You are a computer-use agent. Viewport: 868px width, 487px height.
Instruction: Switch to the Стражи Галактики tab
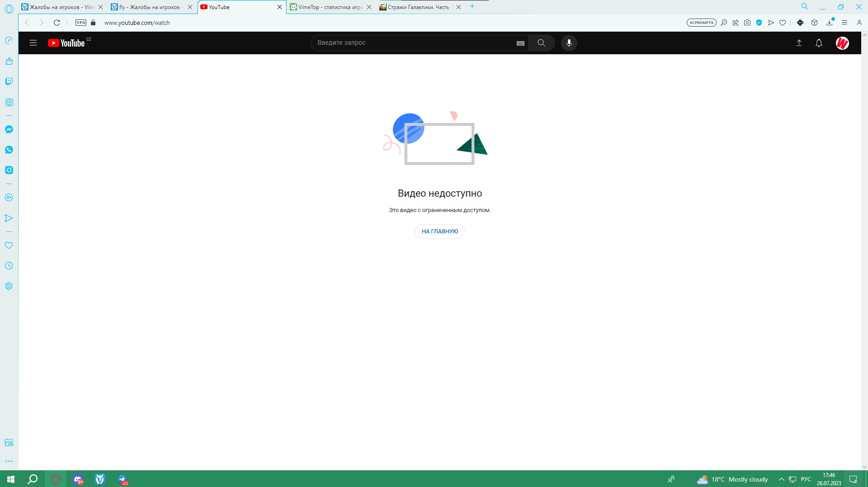pyautogui.click(x=418, y=7)
